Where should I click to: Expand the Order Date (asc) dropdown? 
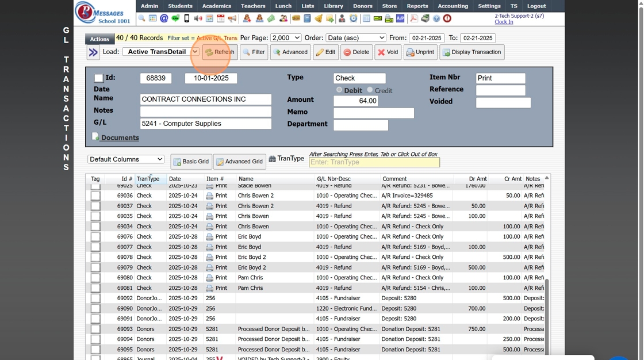355,38
